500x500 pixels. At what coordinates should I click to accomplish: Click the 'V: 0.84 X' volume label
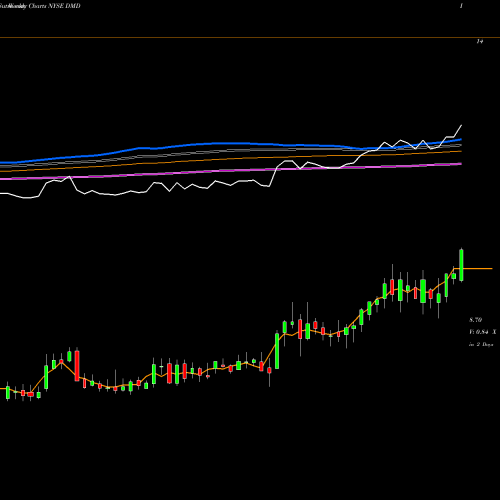(482, 332)
